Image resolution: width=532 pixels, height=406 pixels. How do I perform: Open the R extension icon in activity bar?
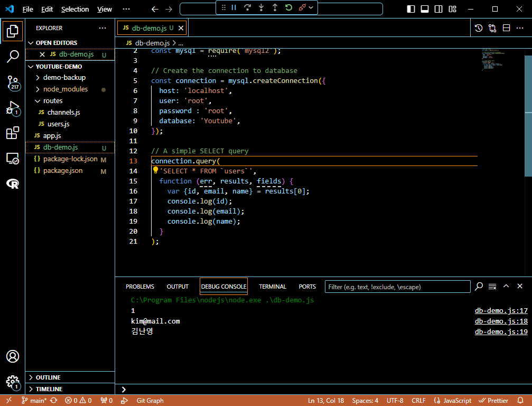[13, 183]
